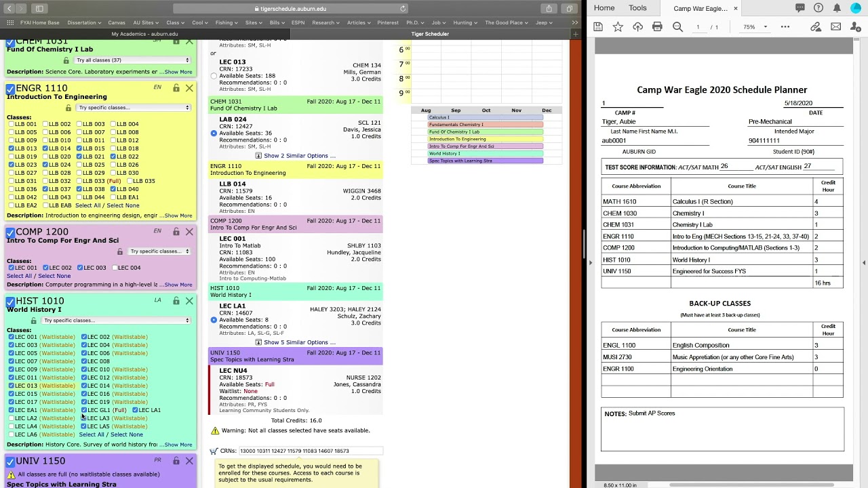Viewport: 868px width, 488px height.
Task: Toggle LLB 013 section checkbox
Action: [11, 148]
